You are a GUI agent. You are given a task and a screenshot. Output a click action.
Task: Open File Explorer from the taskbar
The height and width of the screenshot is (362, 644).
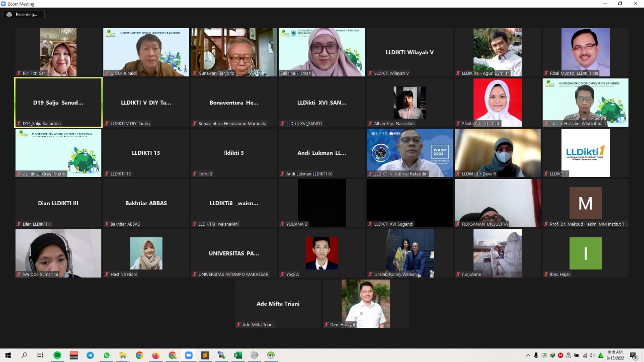[123, 355]
